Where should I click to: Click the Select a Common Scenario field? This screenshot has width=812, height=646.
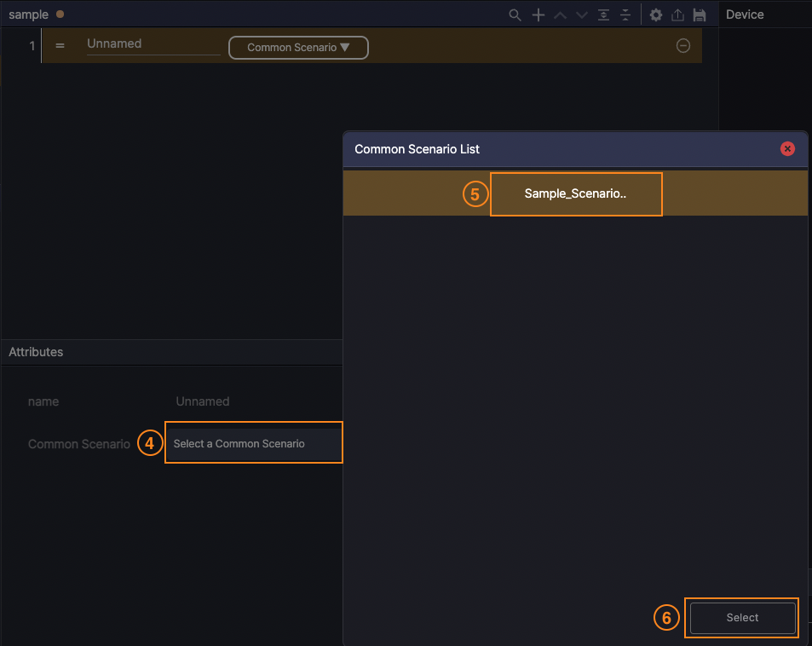coord(253,443)
